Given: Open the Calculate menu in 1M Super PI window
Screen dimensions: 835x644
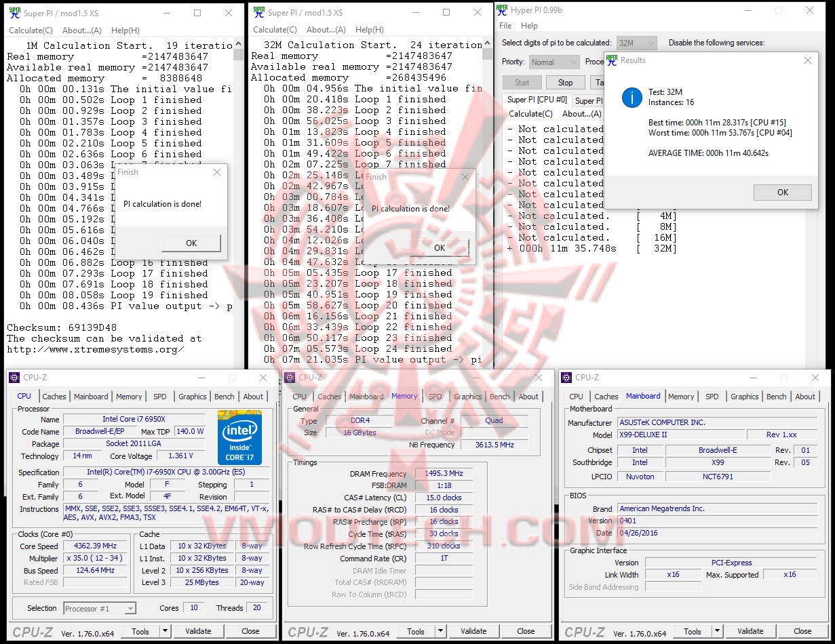Looking at the screenshot, I should pyautogui.click(x=31, y=31).
